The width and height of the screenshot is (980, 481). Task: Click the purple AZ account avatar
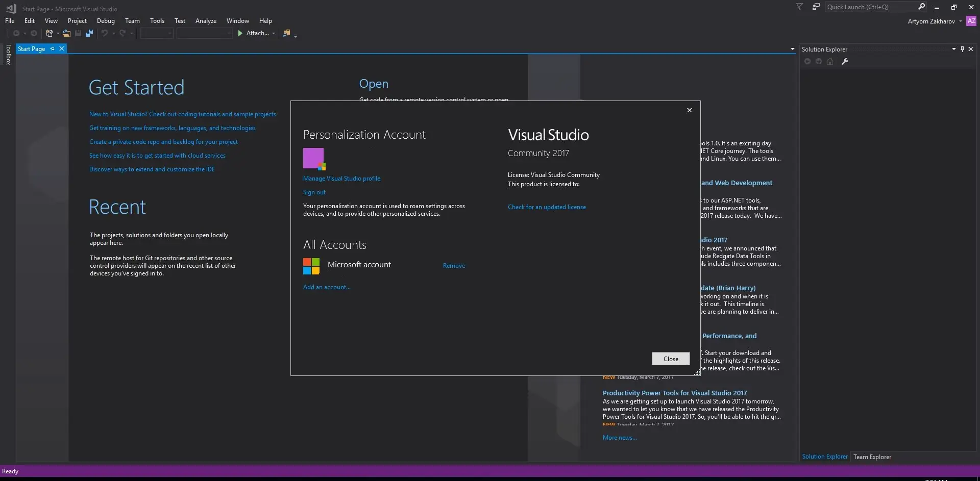(x=971, y=21)
